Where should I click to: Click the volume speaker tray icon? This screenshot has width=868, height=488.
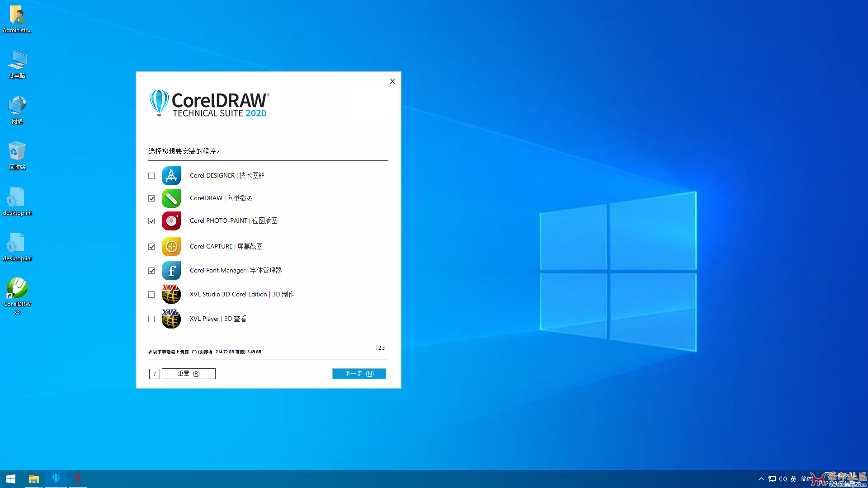(x=783, y=479)
